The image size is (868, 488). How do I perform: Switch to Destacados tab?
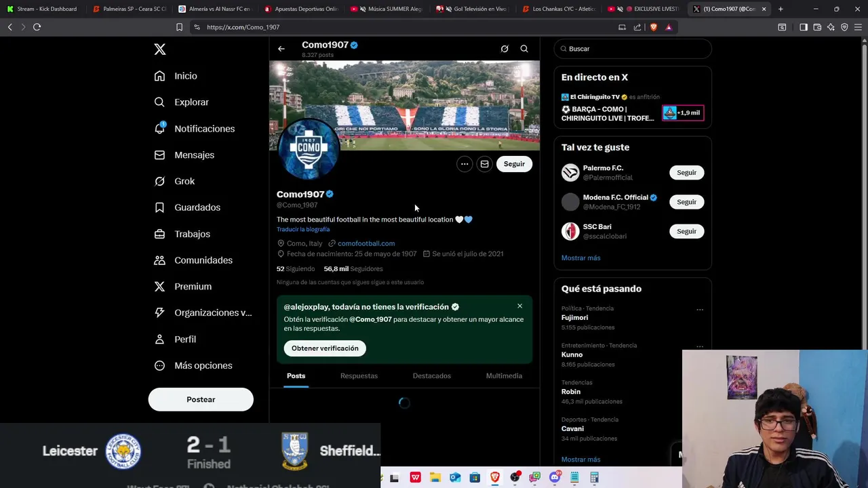432,376
